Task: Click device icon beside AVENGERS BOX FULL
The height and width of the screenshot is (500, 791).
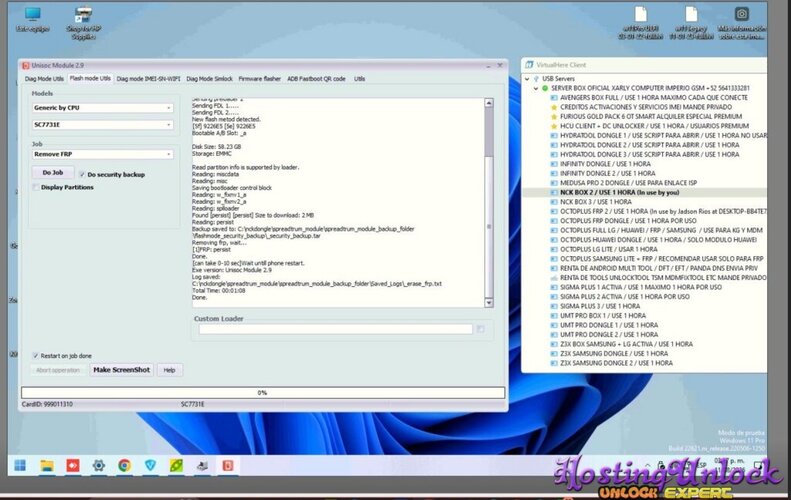Action: (554, 98)
